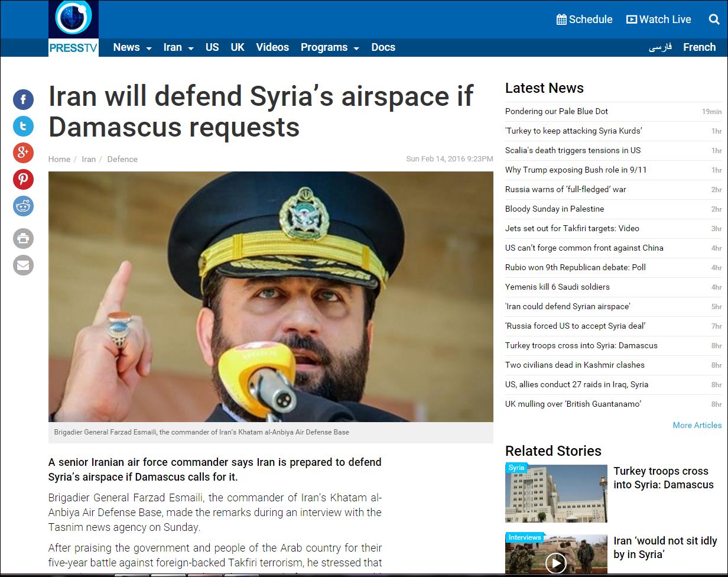Image resolution: width=728 pixels, height=577 pixels.
Task: Share the article via Twitter icon
Action: (x=24, y=126)
